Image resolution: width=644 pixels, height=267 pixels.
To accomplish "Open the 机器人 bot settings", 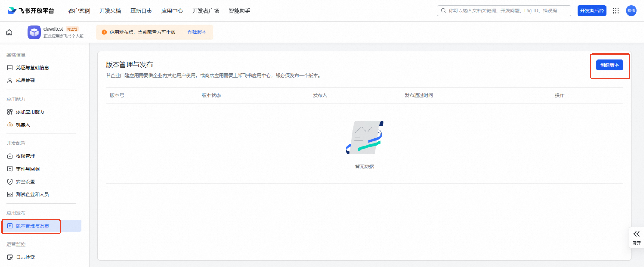I will tap(23, 125).
